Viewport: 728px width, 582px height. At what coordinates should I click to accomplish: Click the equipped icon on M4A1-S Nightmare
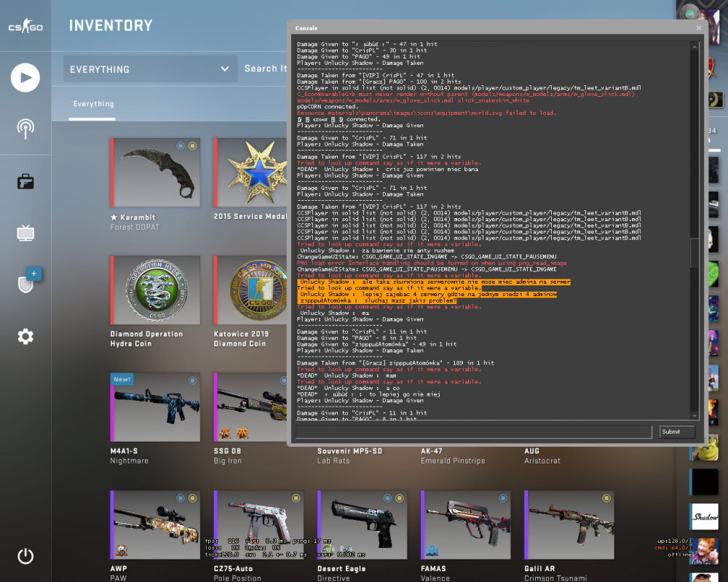tap(192, 380)
